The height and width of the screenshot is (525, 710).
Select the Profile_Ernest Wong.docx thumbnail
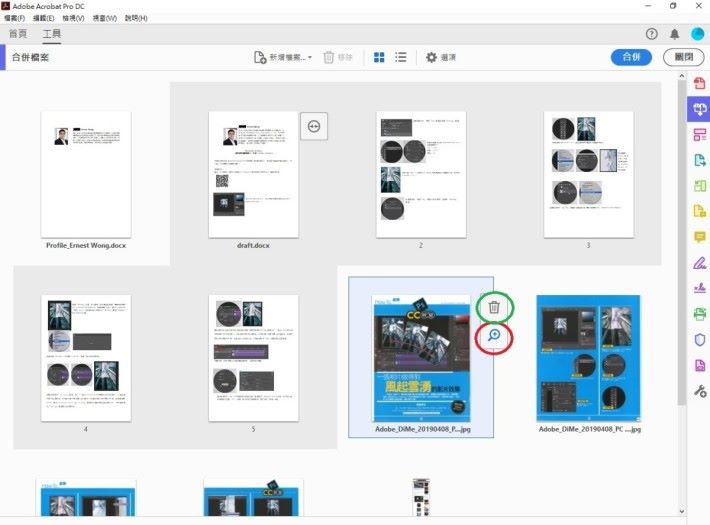[x=86, y=175]
